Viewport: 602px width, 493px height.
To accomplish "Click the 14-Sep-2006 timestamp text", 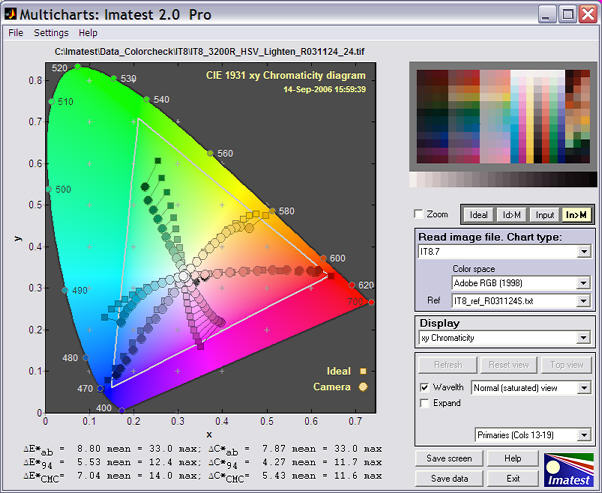I will pos(324,89).
